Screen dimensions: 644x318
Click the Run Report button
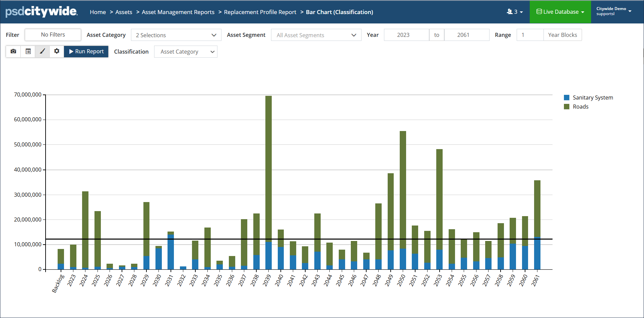pyautogui.click(x=86, y=51)
